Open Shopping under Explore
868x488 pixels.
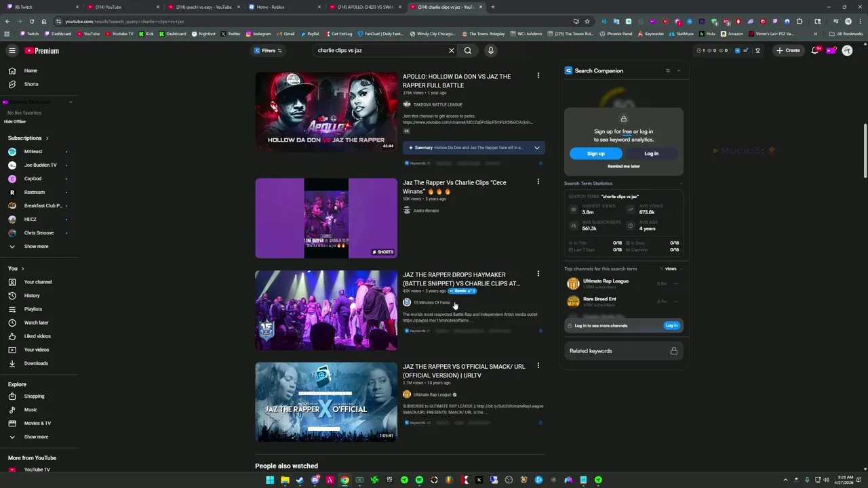pos(38,396)
